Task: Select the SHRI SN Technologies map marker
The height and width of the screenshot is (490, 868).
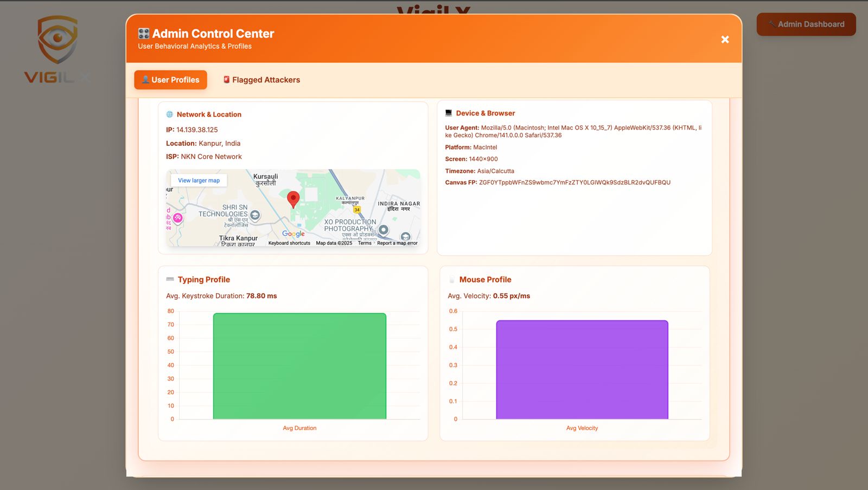Action: click(255, 215)
